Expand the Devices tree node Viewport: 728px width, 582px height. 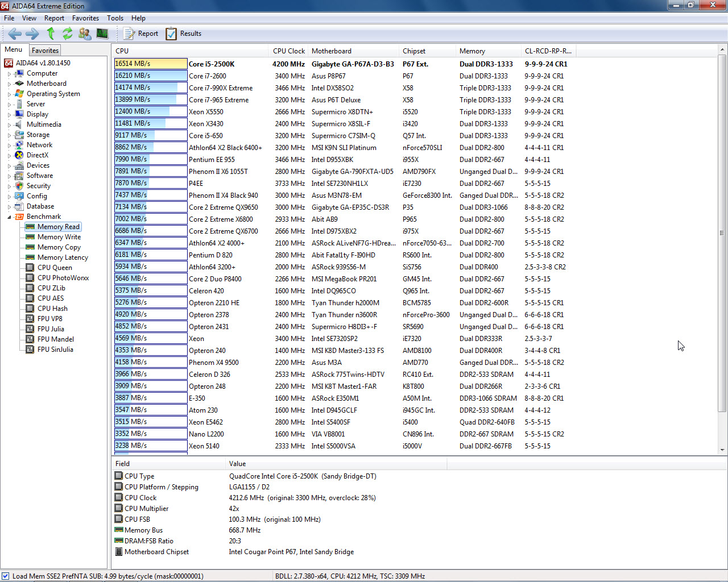[9, 166]
